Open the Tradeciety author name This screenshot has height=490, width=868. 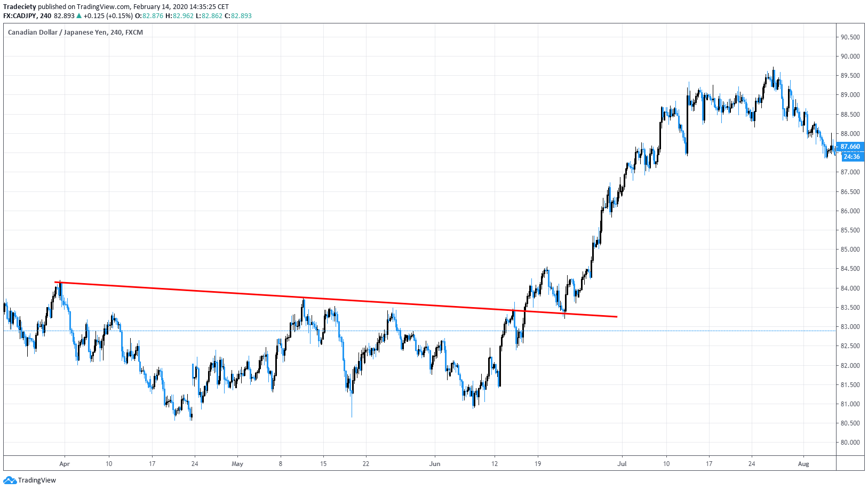click(x=19, y=7)
